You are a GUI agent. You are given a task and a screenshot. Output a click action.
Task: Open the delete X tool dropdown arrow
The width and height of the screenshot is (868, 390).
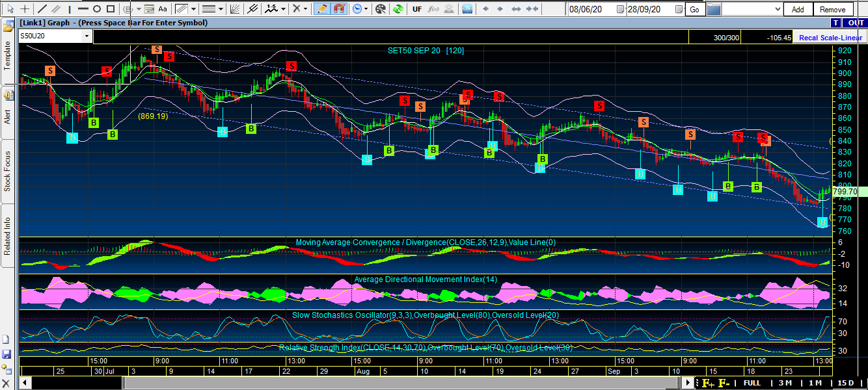click(306, 9)
